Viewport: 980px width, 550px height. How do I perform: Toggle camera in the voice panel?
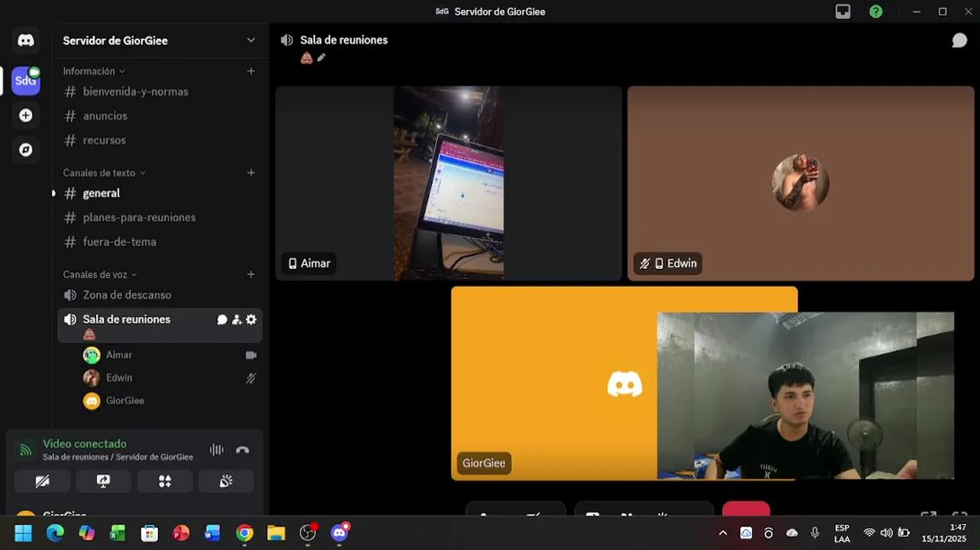(43, 481)
